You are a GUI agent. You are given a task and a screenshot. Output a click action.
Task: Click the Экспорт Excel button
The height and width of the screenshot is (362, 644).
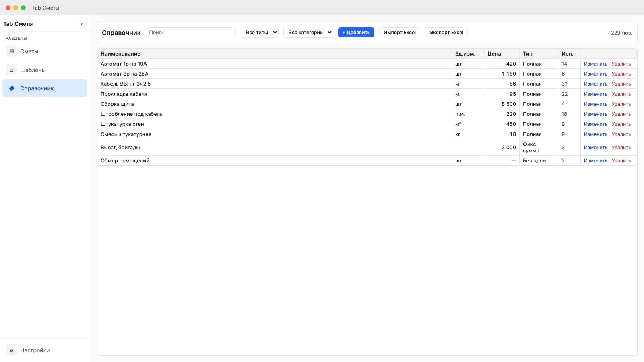pos(446,33)
